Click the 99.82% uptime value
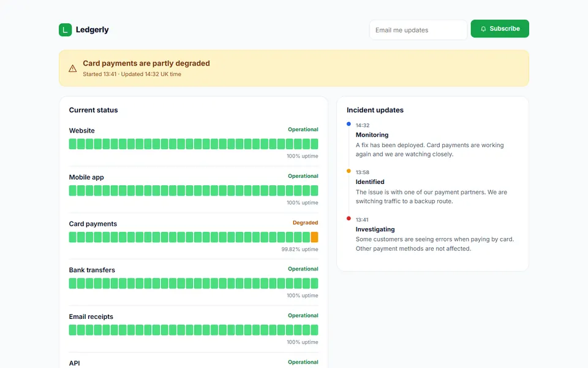This screenshot has height=368, width=588. [x=300, y=250]
